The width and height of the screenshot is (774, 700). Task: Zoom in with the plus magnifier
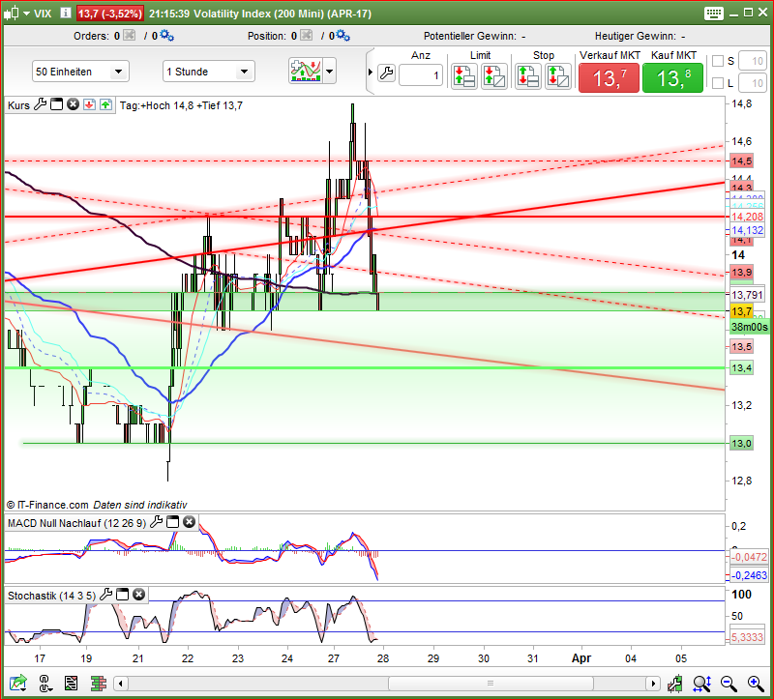coord(756,684)
